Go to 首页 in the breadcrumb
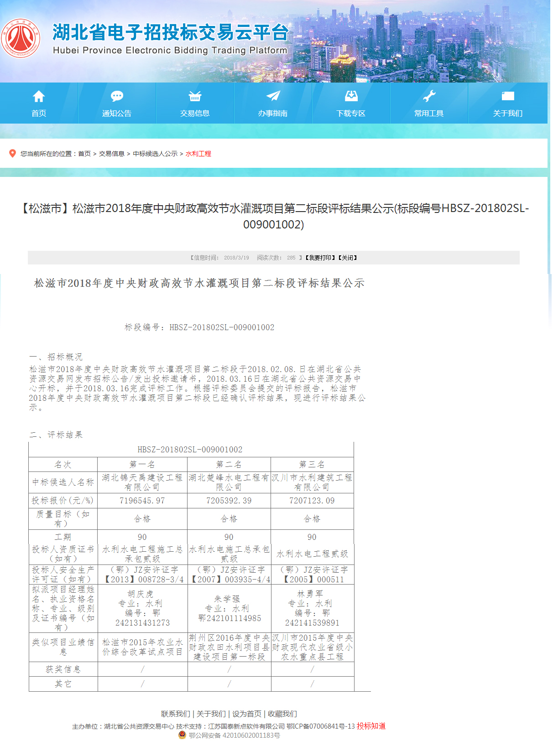The height and width of the screenshot is (756, 553). coord(84,154)
